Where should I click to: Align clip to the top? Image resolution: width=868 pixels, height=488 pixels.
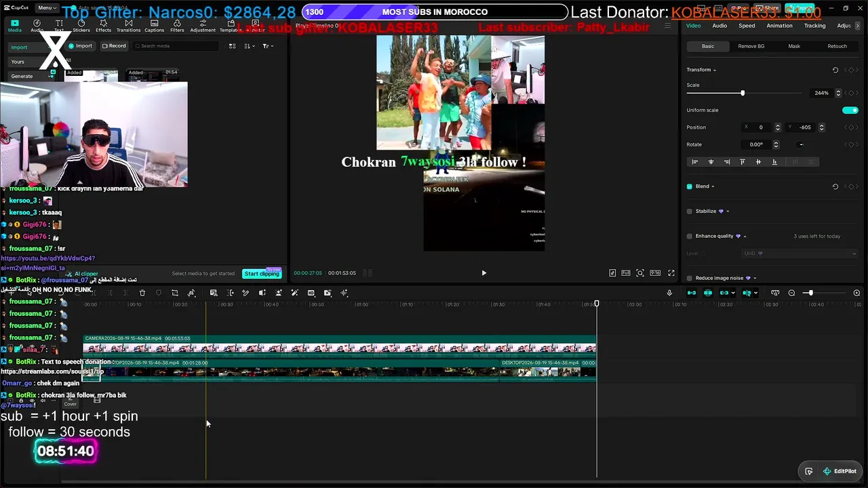(x=743, y=162)
